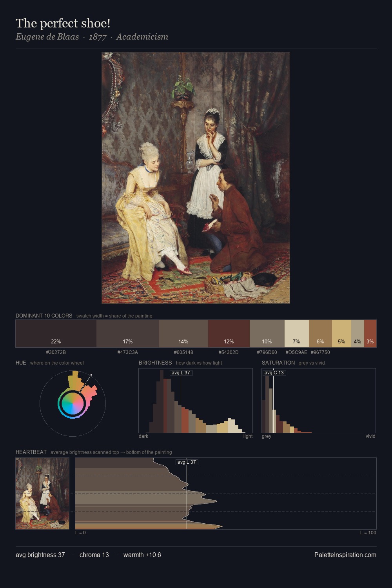Click the hex code label #30272B

click(x=56, y=352)
